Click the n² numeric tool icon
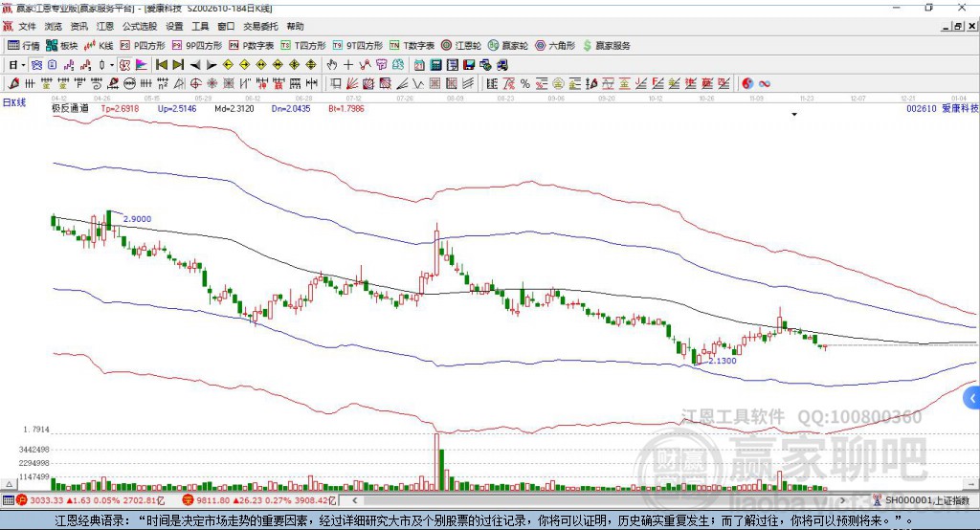 (x=163, y=83)
